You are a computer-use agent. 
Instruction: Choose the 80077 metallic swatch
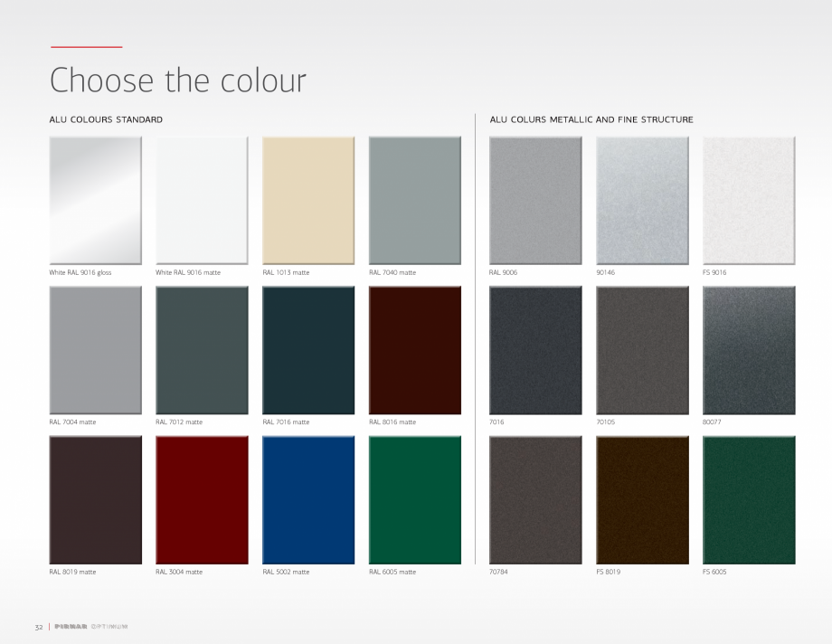[x=749, y=350]
